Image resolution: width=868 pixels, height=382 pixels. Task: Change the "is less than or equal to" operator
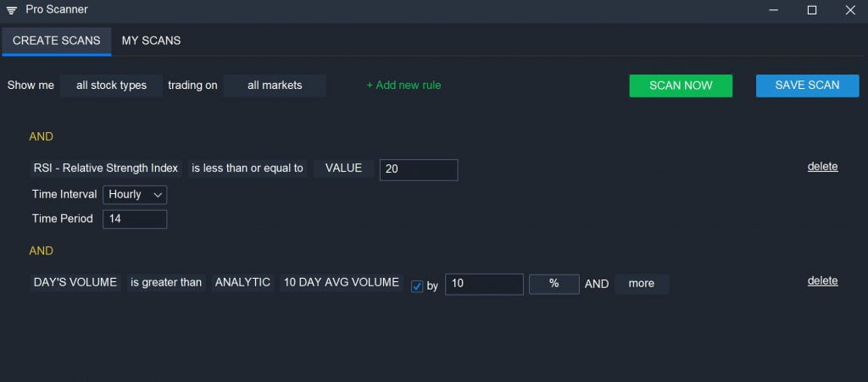248,169
